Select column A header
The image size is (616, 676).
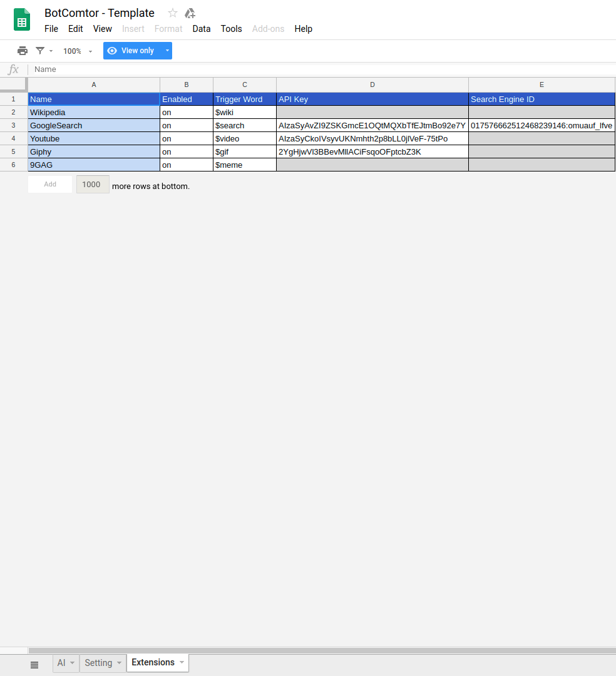(94, 85)
